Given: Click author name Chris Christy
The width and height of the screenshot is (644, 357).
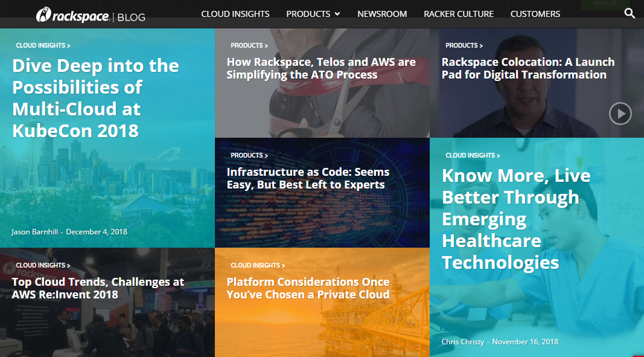Looking at the screenshot, I should [x=463, y=342].
